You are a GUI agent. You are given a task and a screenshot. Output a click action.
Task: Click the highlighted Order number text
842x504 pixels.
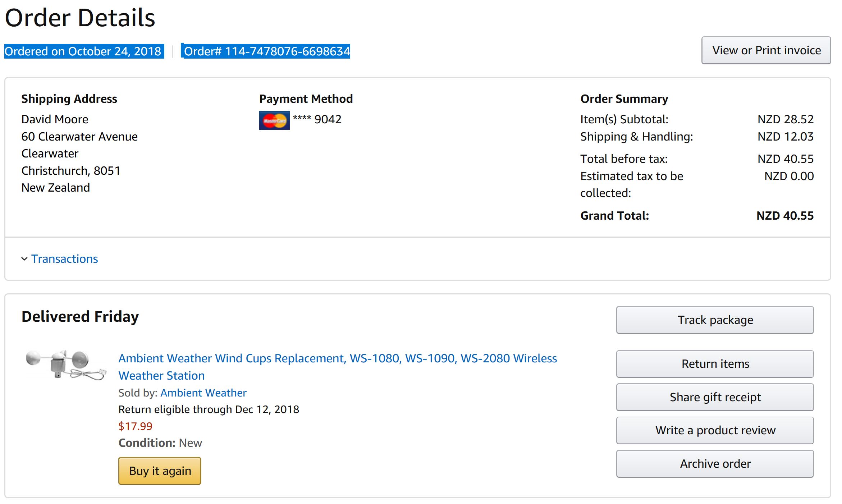point(267,51)
